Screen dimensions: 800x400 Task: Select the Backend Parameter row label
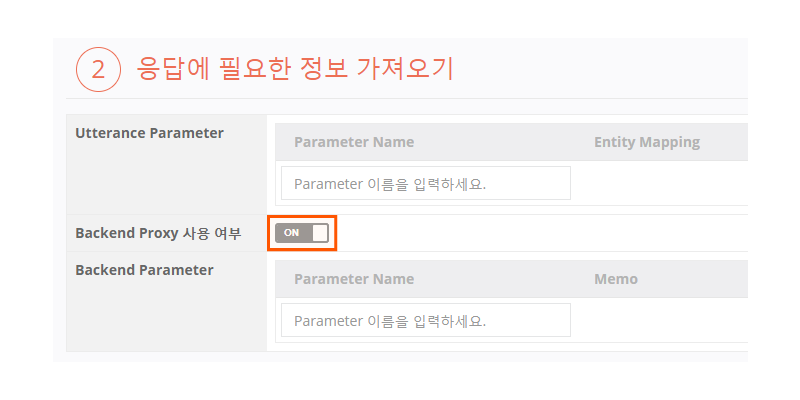coord(144,270)
